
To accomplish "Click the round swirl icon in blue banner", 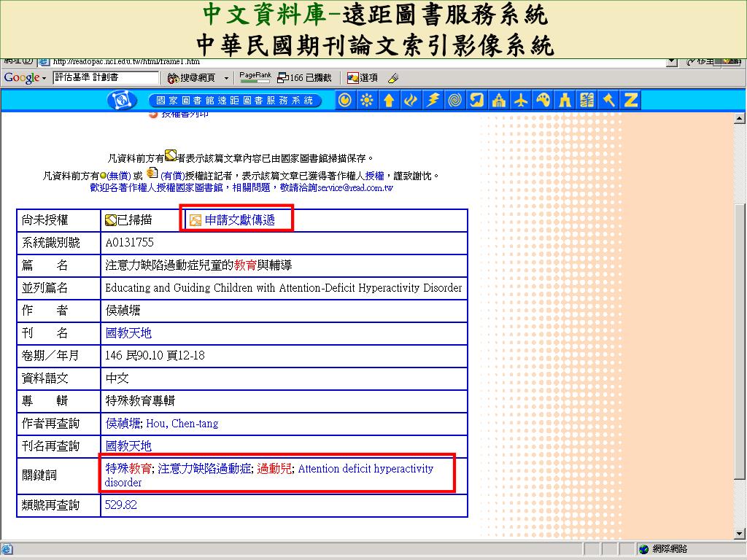I will point(344,101).
